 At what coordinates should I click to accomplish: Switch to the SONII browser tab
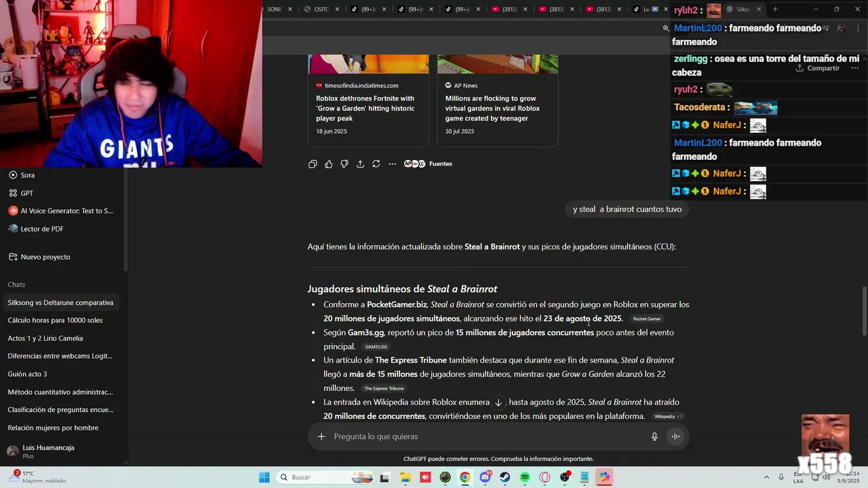click(x=274, y=9)
